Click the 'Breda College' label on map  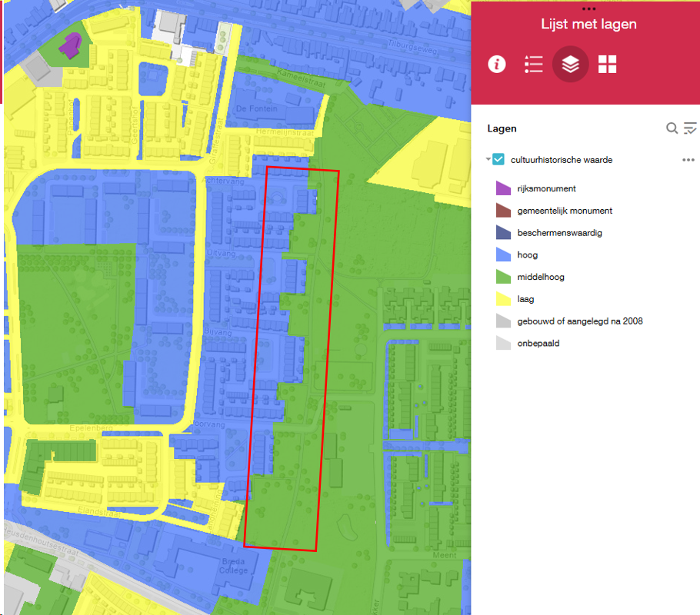click(233, 566)
